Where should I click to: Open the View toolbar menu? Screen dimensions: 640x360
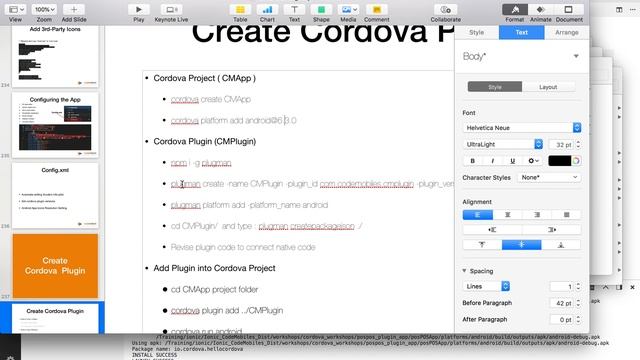16,9
